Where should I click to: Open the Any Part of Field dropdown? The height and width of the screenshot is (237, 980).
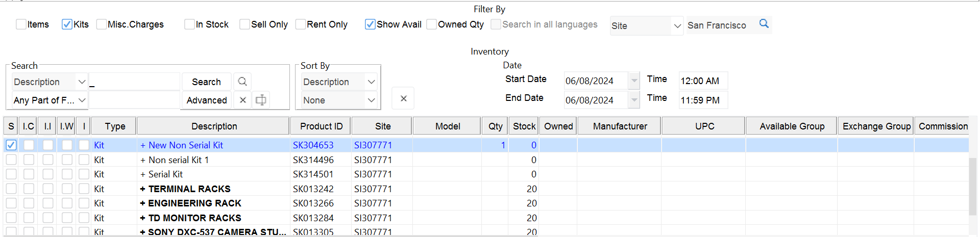pyautogui.click(x=82, y=100)
